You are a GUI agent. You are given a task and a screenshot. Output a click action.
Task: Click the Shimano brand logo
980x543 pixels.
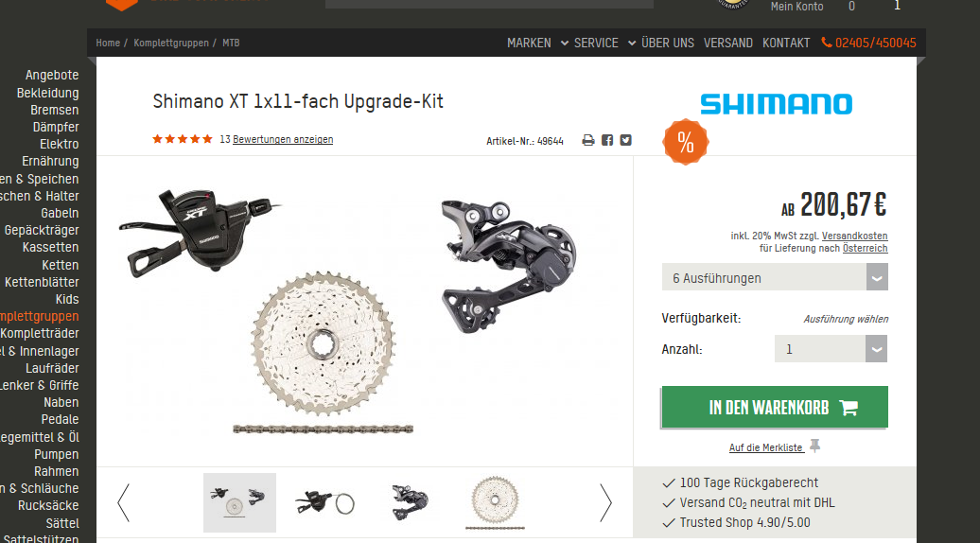[777, 104]
